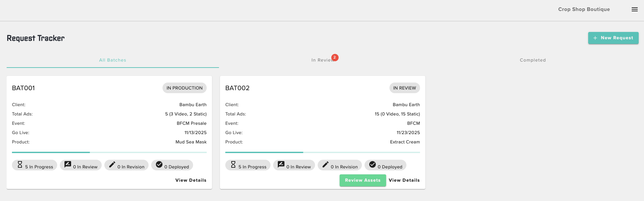Viewport: 644px width, 201px height.
Task: Click the pencil In Revision icon on BAT001
Action: (x=112, y=164)
